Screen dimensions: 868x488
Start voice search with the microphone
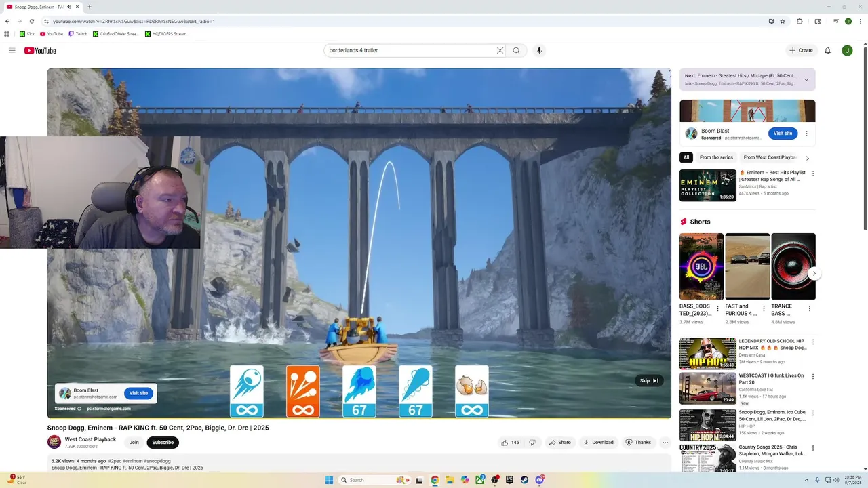tap(539, 50)
